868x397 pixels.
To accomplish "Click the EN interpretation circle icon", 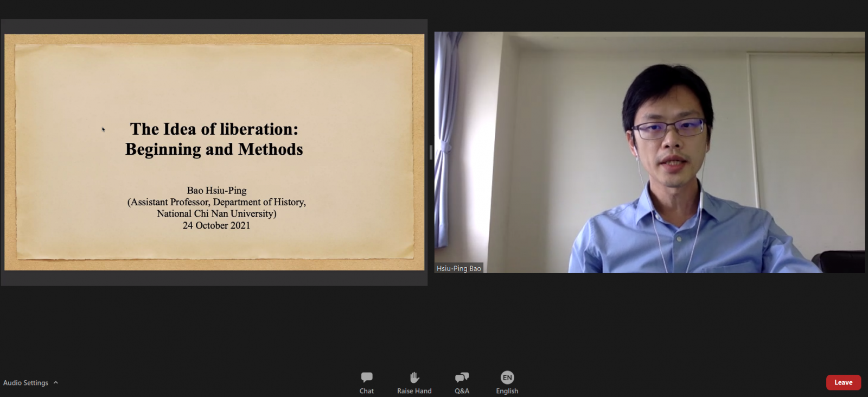I will [x=507, y=377].
